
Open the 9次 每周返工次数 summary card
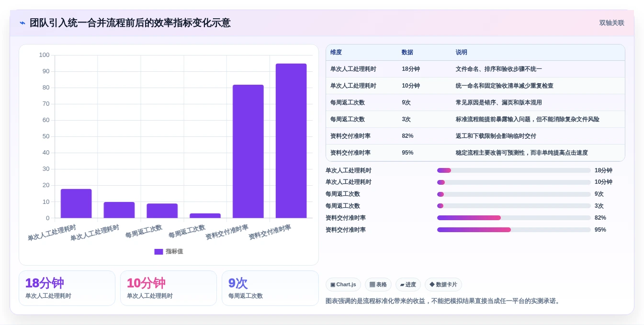pyautogui.click(x=270, y=288)
